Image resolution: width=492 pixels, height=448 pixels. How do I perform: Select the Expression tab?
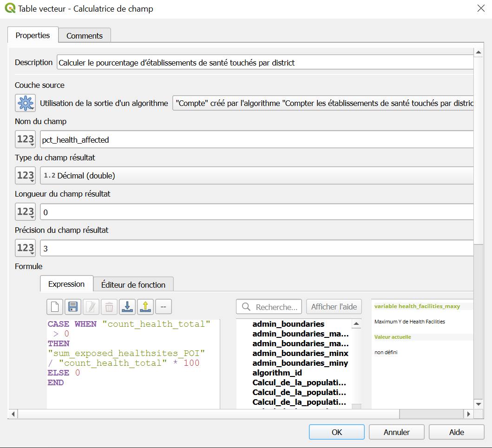66,284
